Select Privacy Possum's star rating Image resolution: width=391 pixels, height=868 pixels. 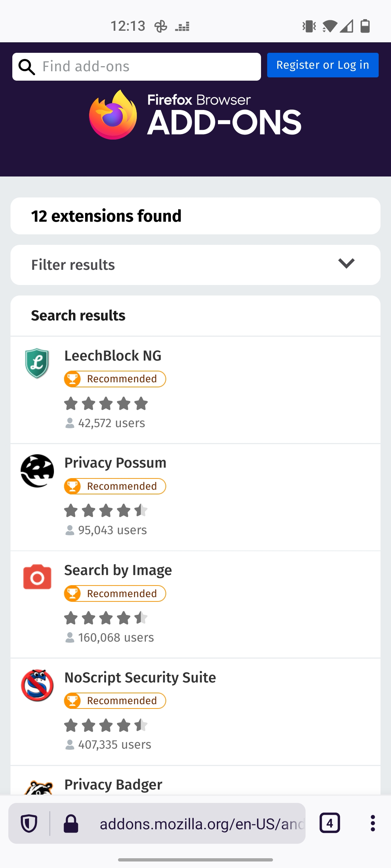(x=105, y=511)
